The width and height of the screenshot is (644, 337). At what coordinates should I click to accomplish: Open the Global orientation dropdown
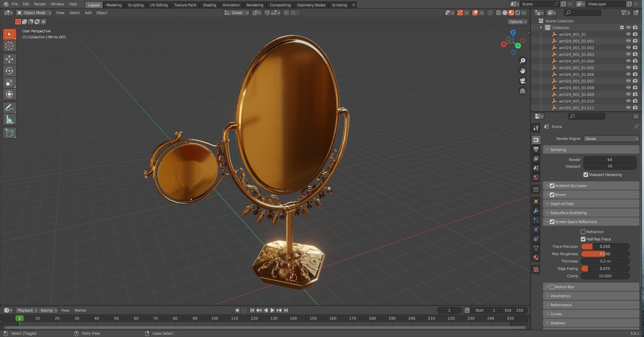click(236, 13)
